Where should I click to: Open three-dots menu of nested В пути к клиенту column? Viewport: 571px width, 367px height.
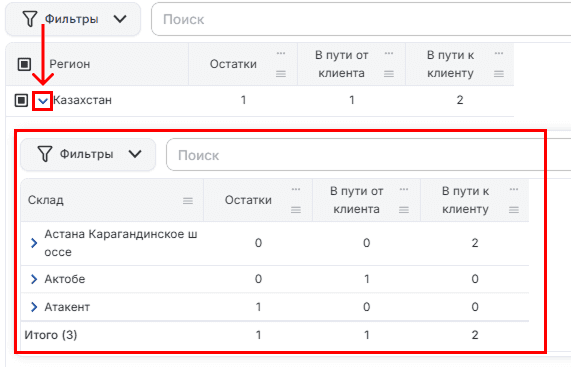[514, 189]
